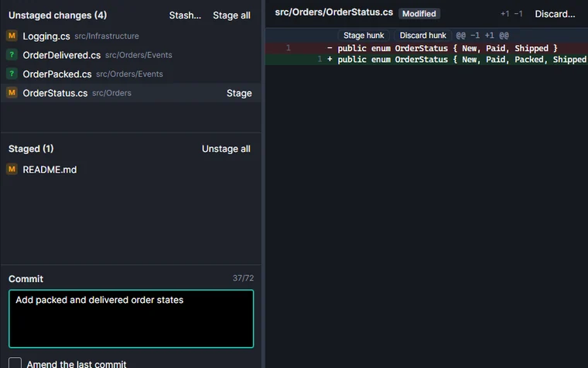588x368 pixels.
Task: Open the Stash... option
Action: 185,15
